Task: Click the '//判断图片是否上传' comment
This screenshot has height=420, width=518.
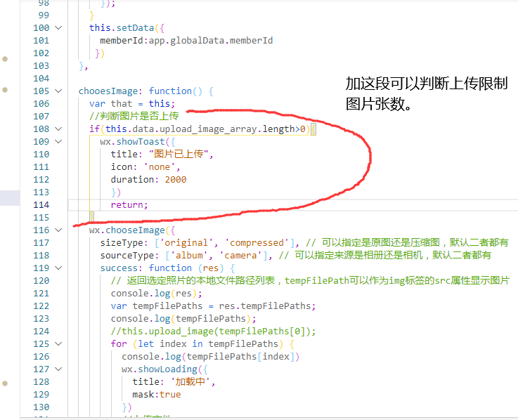Action: (x=134, y=117)
